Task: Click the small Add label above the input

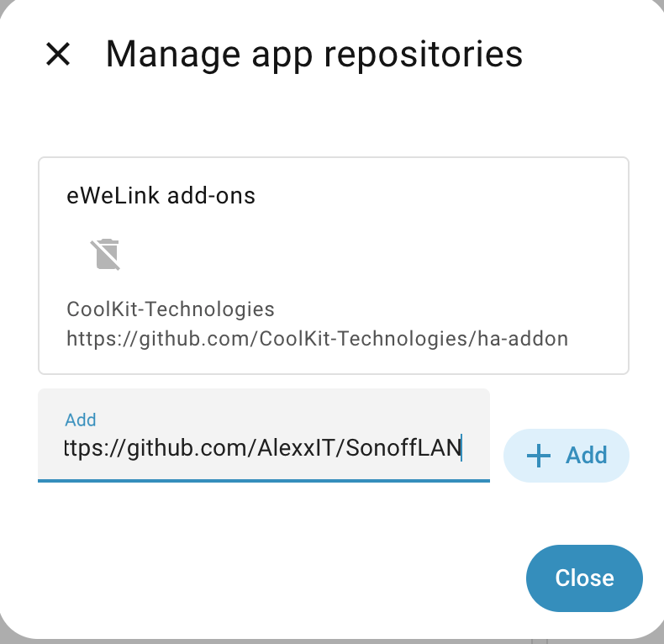Action: click(x=81, y=420)
